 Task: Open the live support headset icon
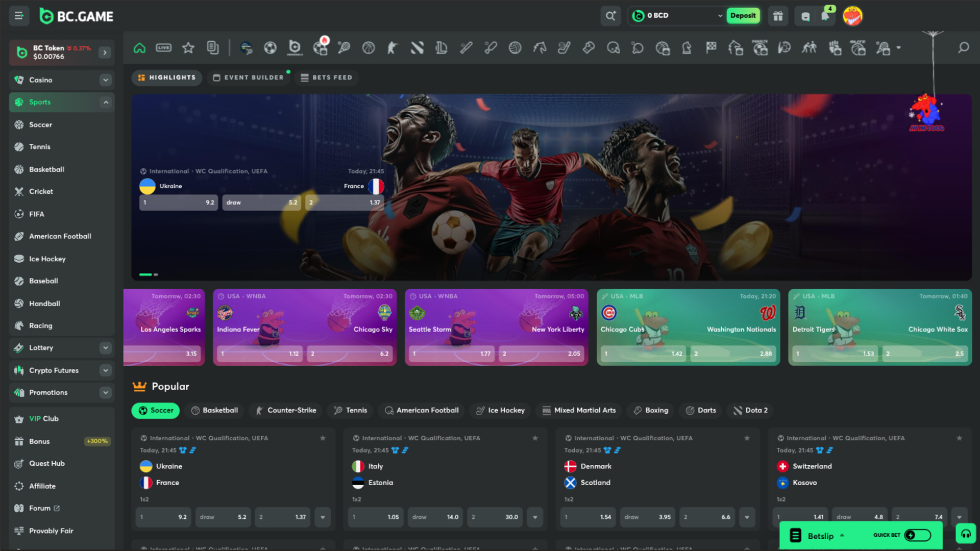click(966, 534)
